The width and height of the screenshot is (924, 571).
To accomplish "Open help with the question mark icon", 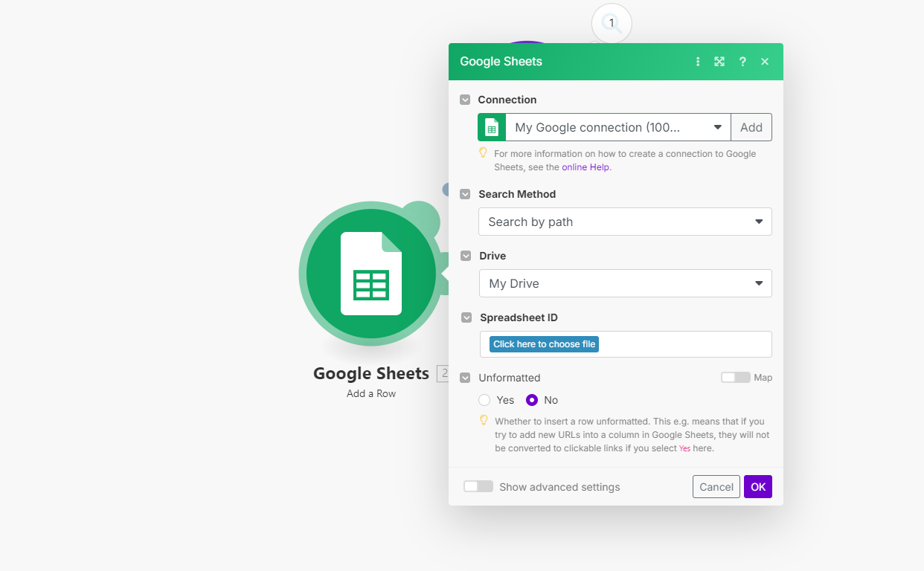I will pyautogui.click(x=742, y=62).
